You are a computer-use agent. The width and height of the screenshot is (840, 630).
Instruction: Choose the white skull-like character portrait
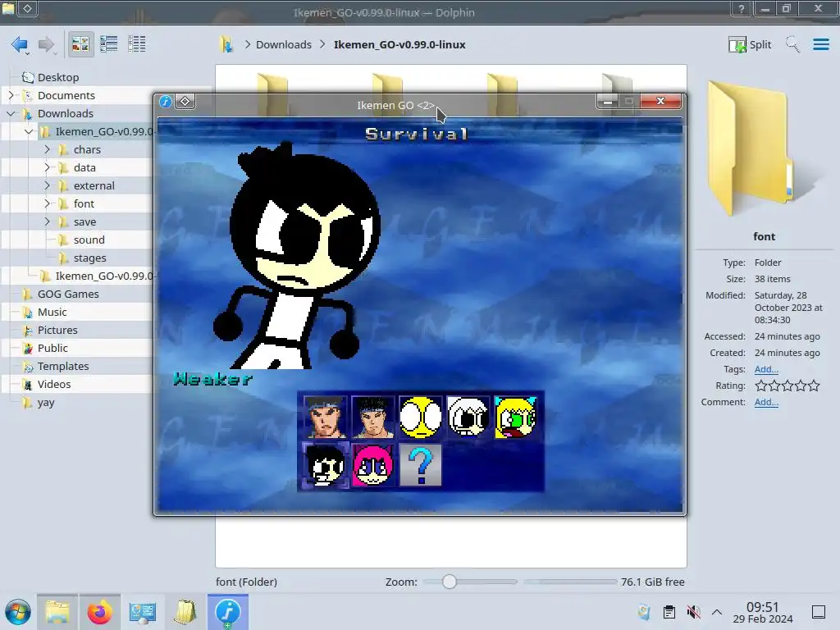468,418
